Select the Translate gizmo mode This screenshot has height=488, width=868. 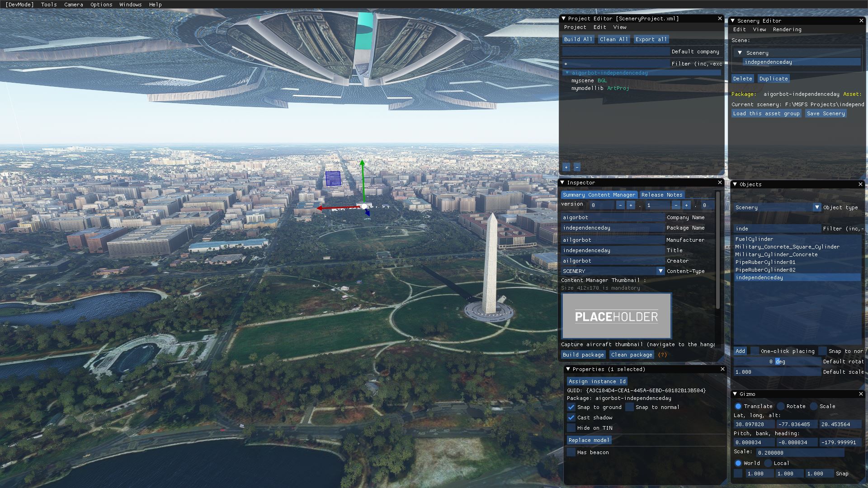point(738,406)
